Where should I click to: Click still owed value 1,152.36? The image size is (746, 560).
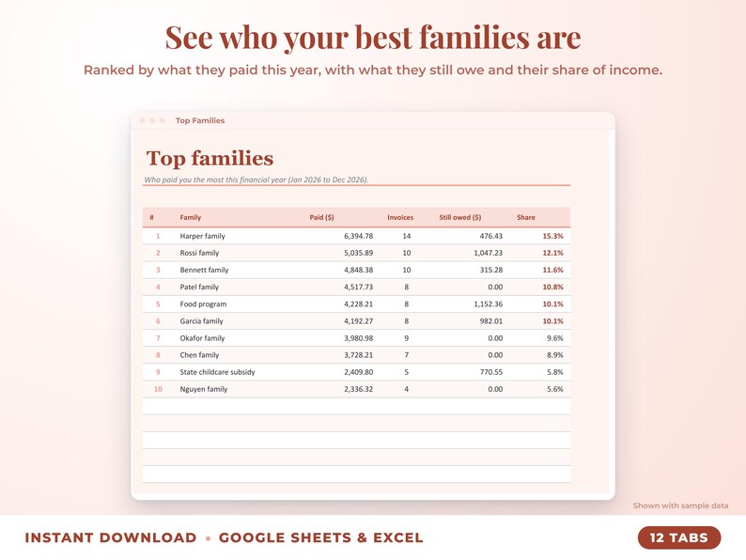point(489,304)
